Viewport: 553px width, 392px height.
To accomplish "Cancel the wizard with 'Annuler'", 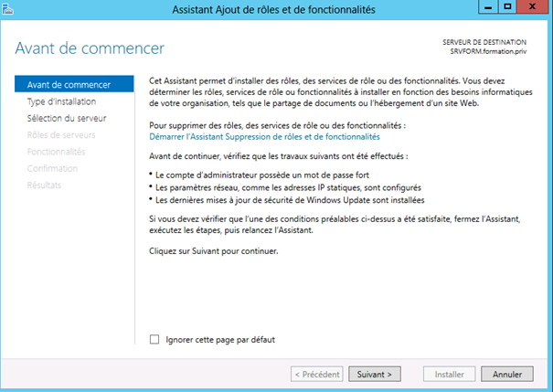I will [x=507, y=374].
